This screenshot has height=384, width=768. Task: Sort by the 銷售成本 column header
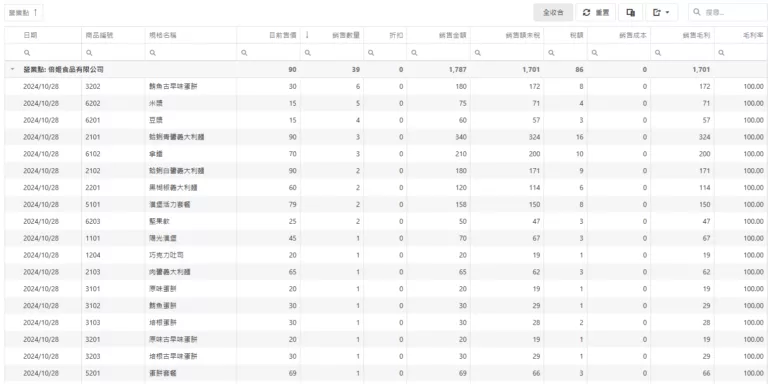(633, 35)
